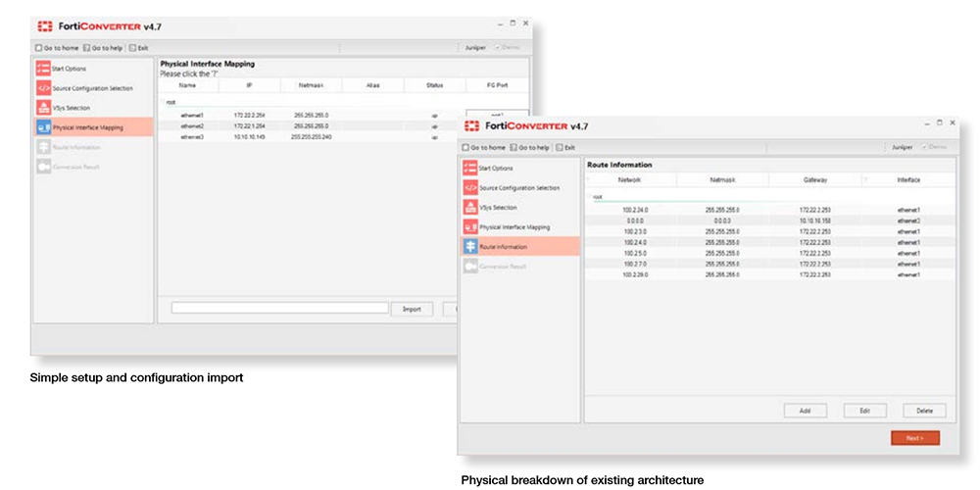The height and width of the screenshot is (490, 980).
Task: Click Source Configuration Selection icon in back window
Action: [x=43, y=88]
